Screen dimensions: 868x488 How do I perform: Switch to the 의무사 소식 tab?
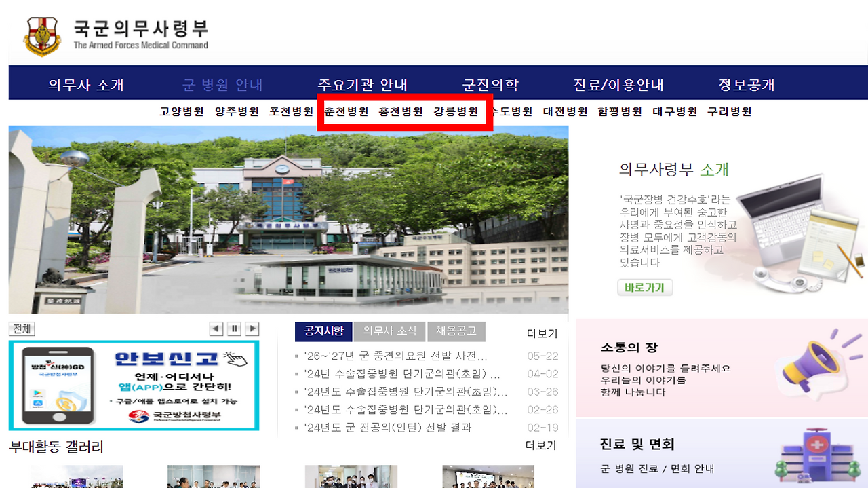coord(391,331)
